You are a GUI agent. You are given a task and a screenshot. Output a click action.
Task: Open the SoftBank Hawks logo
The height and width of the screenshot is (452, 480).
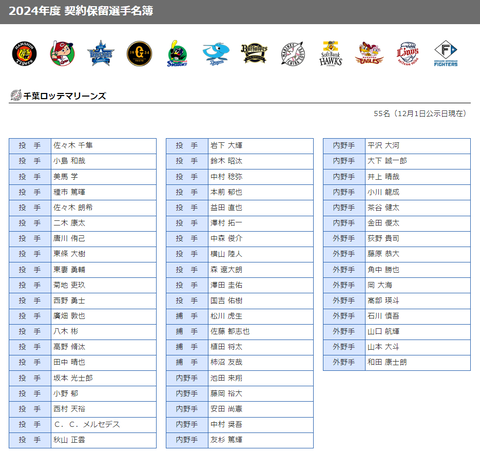(331, 53)
